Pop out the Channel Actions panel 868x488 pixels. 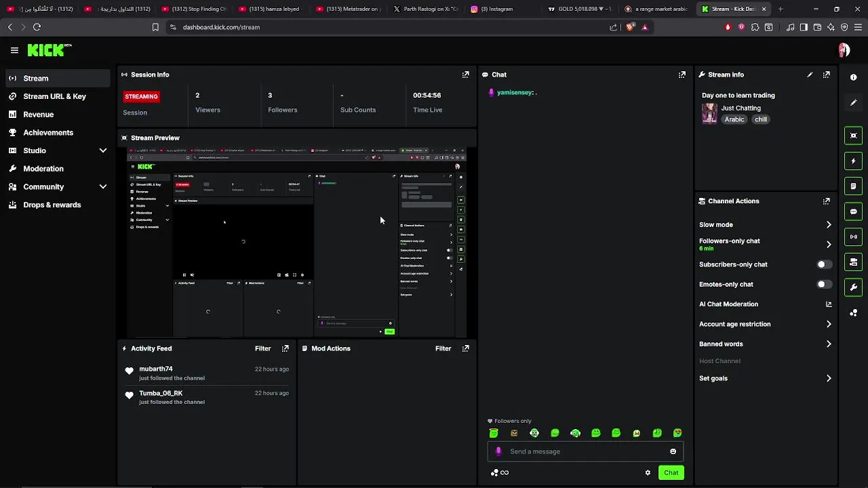(826, 201)
